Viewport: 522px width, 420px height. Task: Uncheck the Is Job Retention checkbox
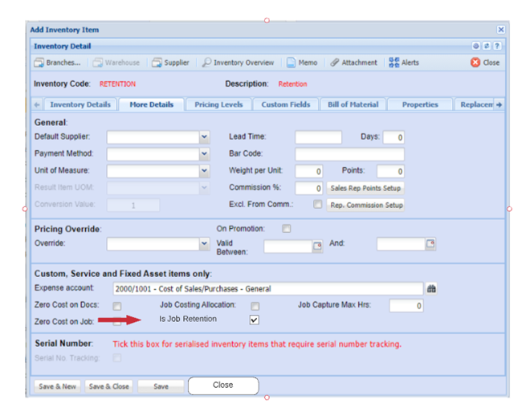255,320
